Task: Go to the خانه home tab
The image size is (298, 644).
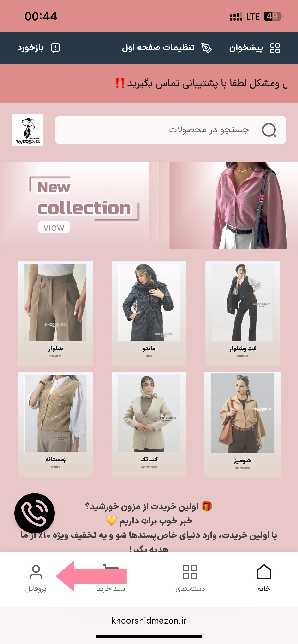Action: [x=264, y=578]
